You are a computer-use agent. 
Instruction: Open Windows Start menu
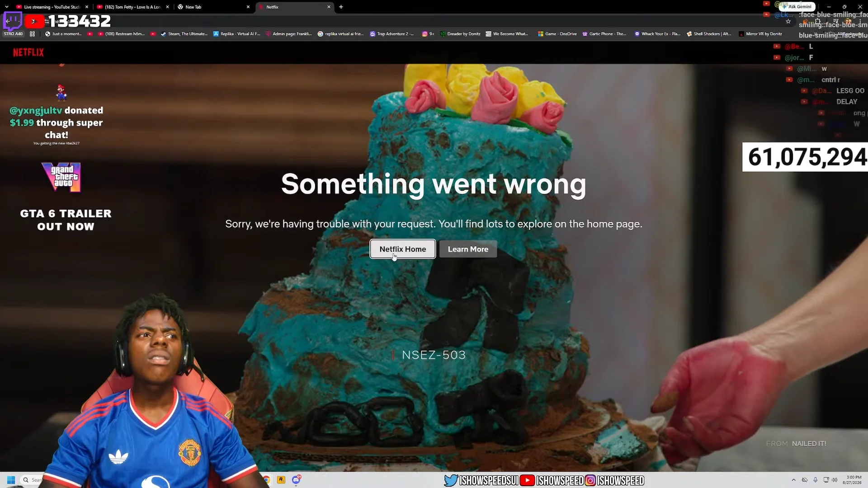11,480
